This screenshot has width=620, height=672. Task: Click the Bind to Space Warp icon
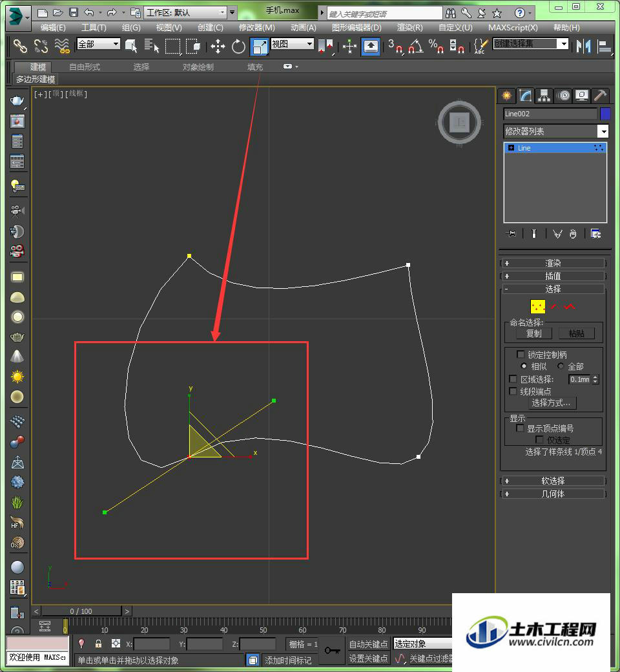(x=62, y=45)
